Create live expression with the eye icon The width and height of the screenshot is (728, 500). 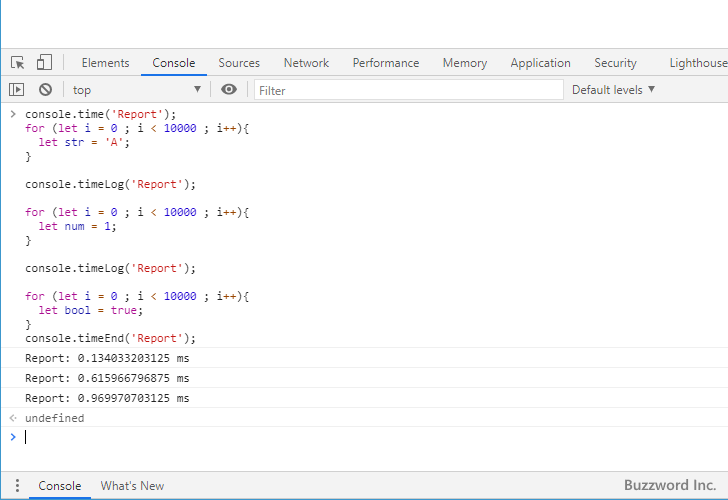229,90
